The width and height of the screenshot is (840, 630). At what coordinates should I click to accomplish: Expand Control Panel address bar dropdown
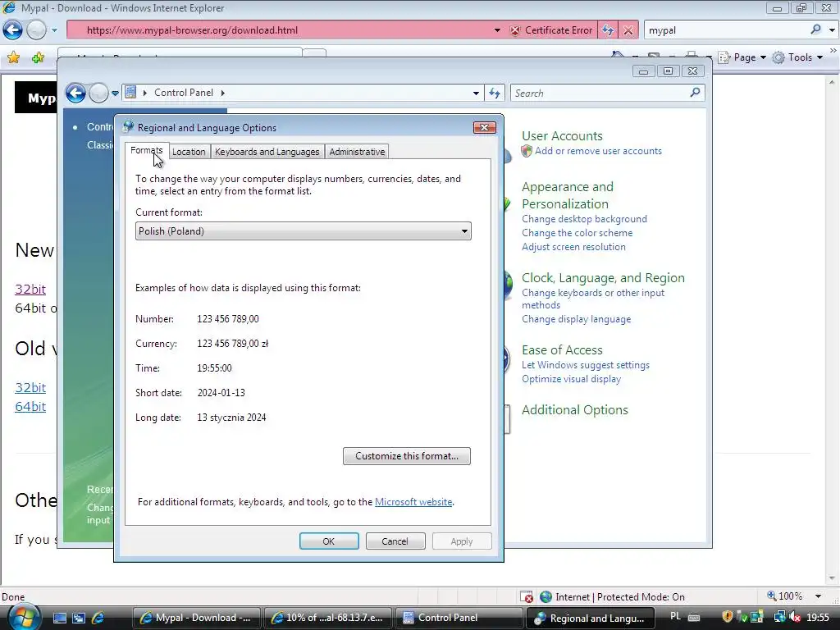tap(476, 94)
